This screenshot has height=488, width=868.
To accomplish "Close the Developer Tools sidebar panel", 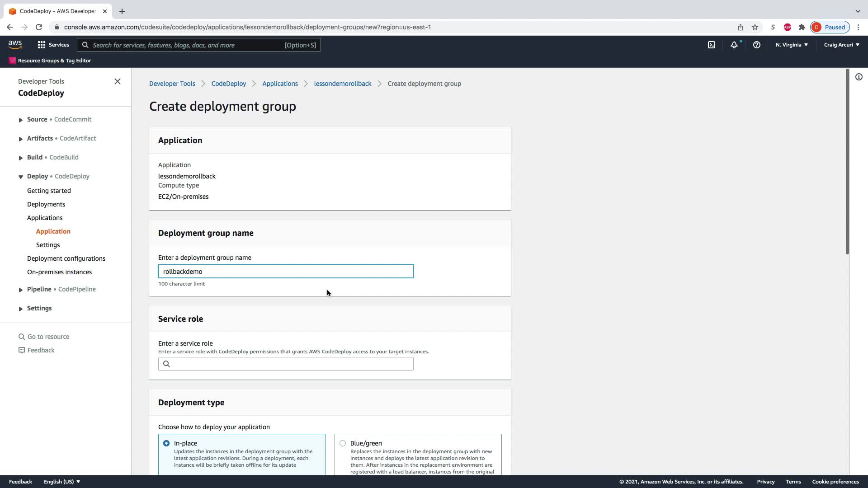I will point(118,81).
